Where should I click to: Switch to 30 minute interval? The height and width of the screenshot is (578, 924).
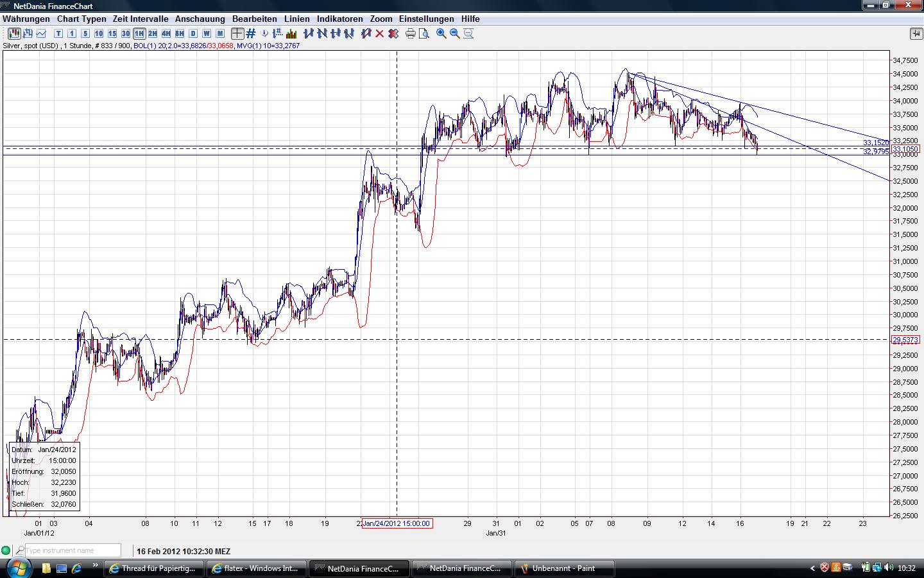coord(126,33)
